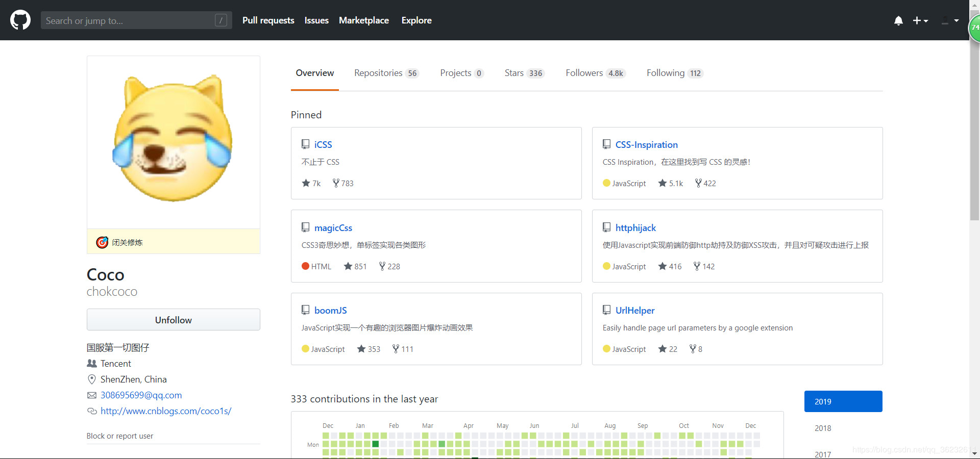Click the 228 forks of magicCss

tap(389, 266)
